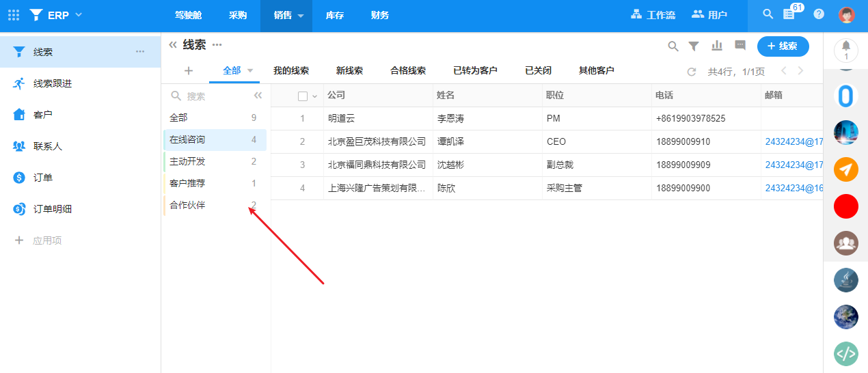Open the 全部 view dropdown arrow
Viewport: 868px width, 373px height.
tap(250, 70)
